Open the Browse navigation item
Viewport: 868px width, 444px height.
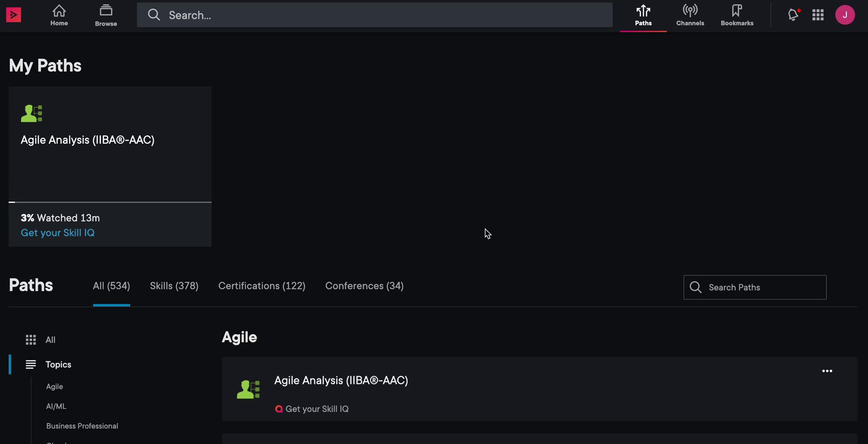pos(106,15)
